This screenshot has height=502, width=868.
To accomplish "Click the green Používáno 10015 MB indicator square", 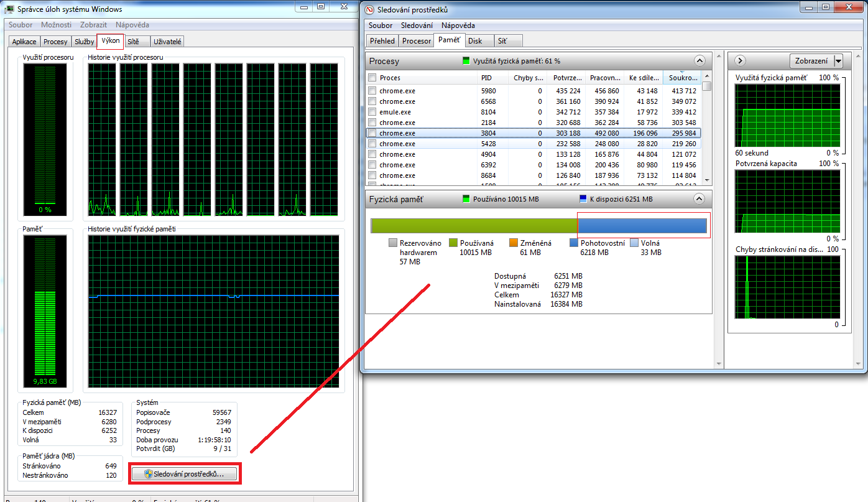I will [x=466, y=199].
